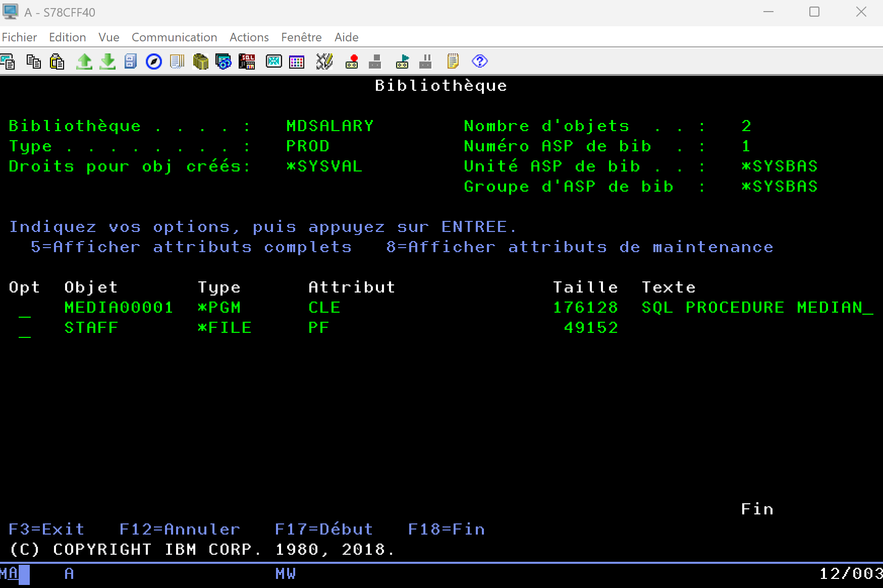Click the green upload arrow icon
This screenshot has height=588, width=883.
point(84,62)
